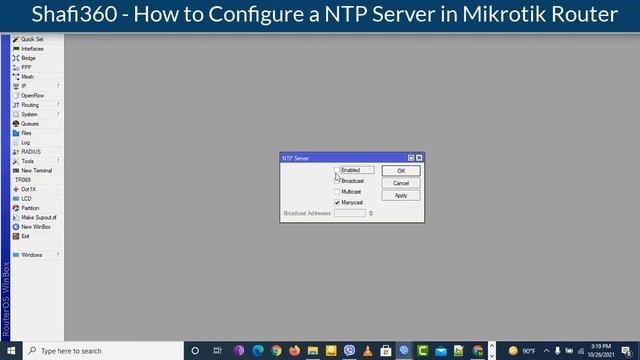Screen dimensions: 640x360
Task: Click the Mesh icon in sidebar
Action: pos(16,77)
